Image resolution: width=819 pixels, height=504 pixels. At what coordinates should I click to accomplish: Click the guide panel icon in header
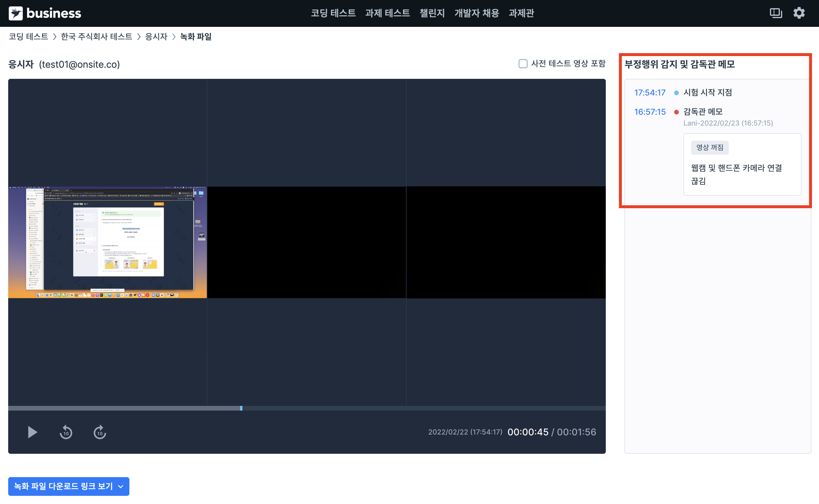pyautogui.click(x=776, y=13)
